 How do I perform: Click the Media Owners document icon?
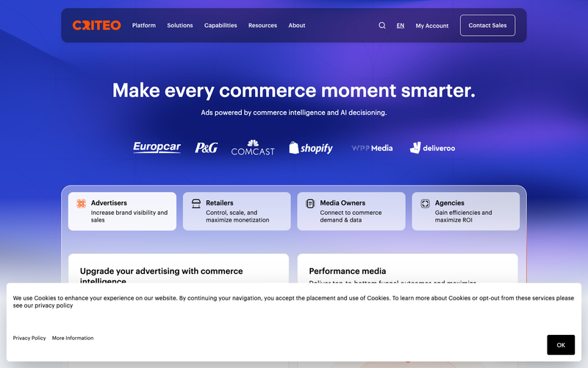(310, 204)
